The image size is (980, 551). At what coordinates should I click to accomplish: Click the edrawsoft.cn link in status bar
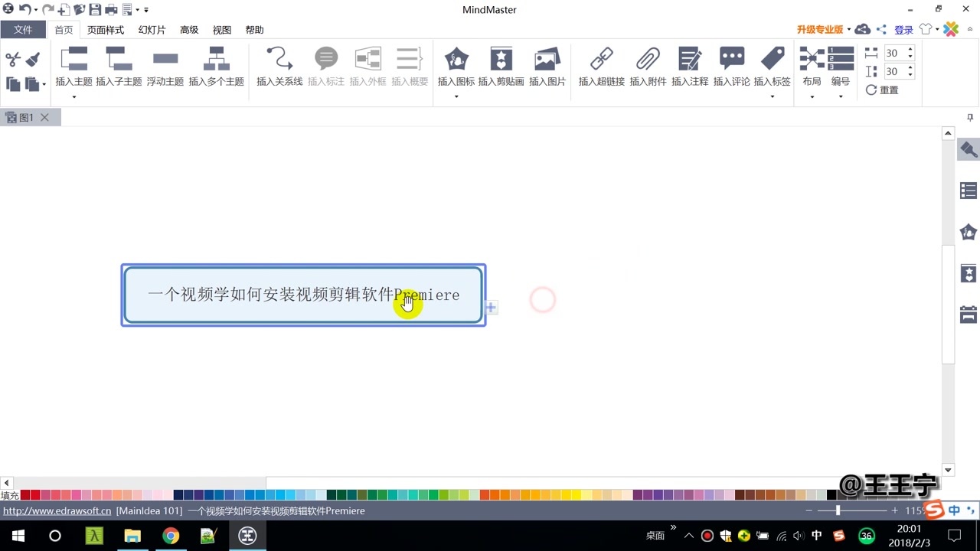tap(57, 510)
